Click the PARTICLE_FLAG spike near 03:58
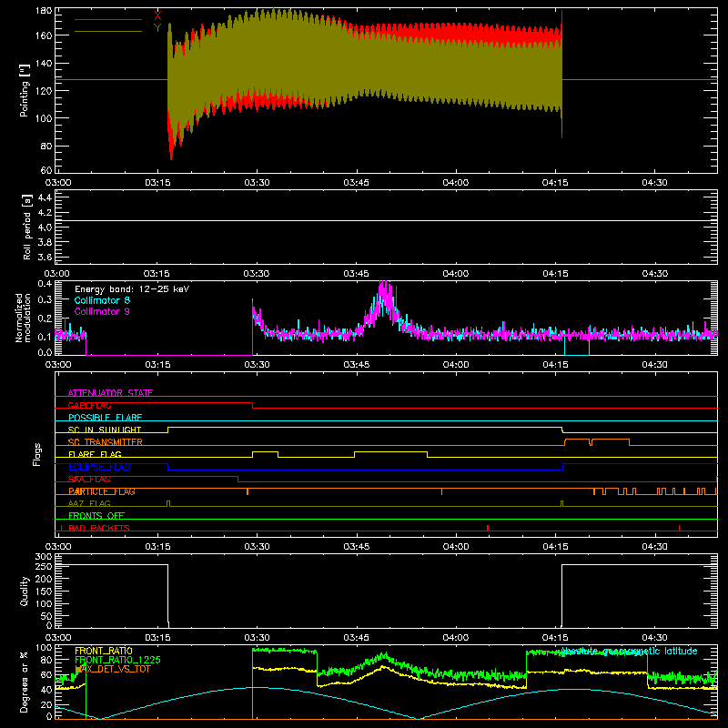The image size is (728, 728). 441,491
